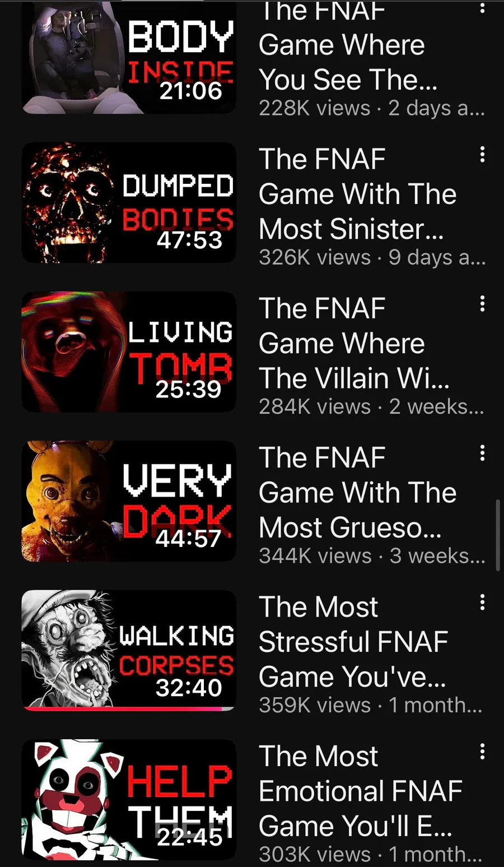504x867 pixels.
Task: Open three-dot menu for Living Tomb video
Action: (482, 304)
